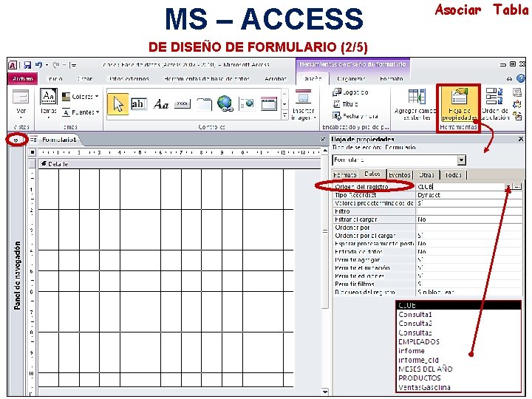Click the Origen del registro value field
Viewport: 532px width, 399px height.
point(460,187)
